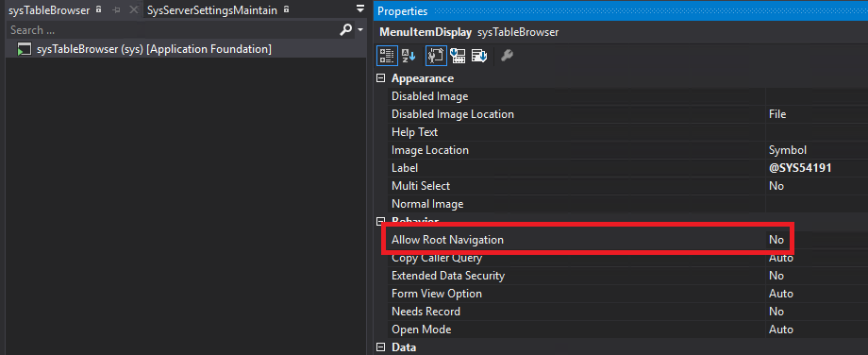Click the Auto value of Open Mode
The image size is (868, 355).
coord(781,330)
